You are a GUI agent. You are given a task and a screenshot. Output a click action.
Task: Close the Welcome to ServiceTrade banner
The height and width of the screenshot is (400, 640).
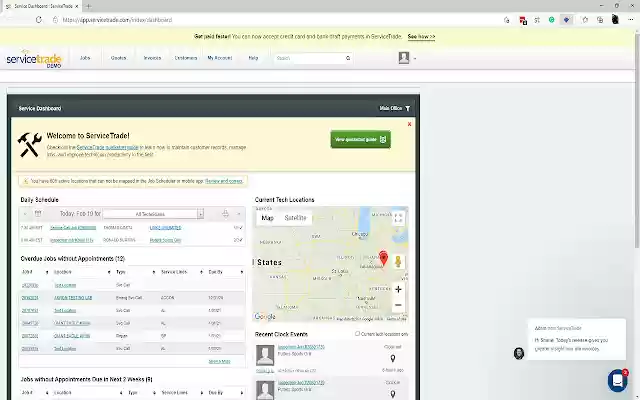pyautogui.click(x=409, y=124)
